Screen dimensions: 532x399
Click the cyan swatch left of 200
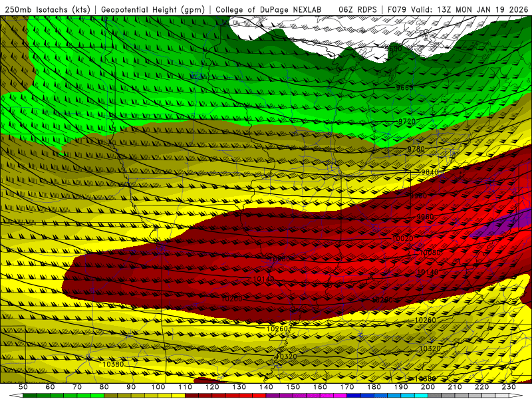(x=422, y=396)
